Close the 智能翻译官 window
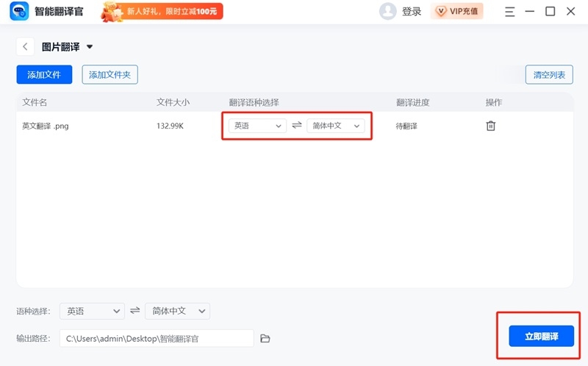 point(571,12)
